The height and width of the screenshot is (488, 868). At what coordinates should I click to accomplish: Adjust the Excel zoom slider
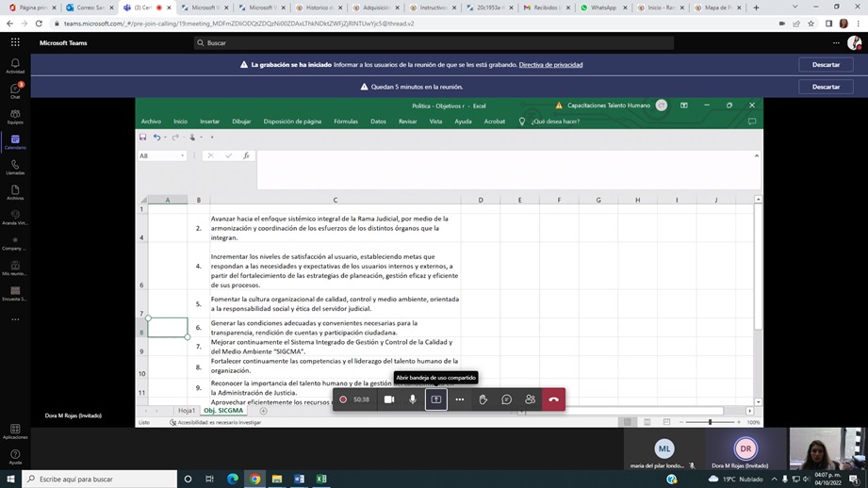coord(711,422)
